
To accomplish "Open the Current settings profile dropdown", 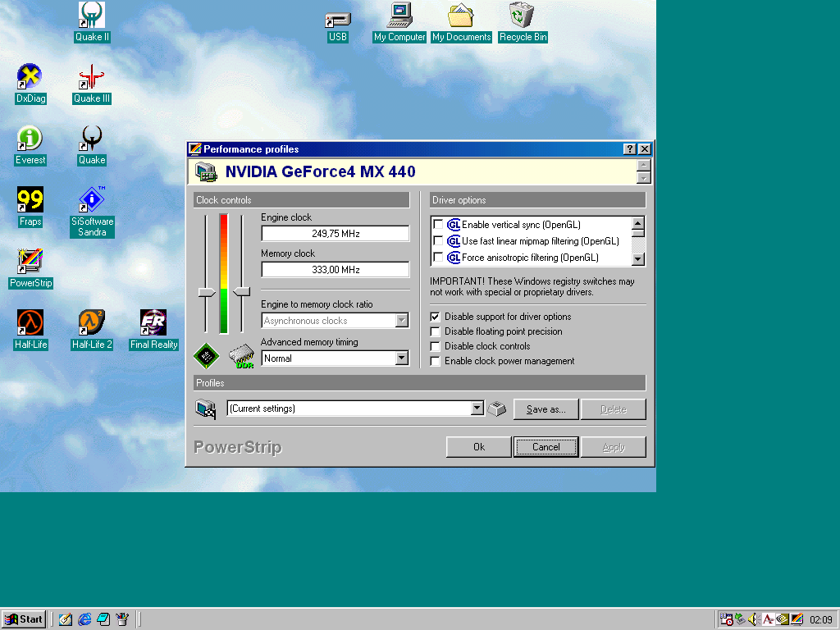I will pos(477,409).
